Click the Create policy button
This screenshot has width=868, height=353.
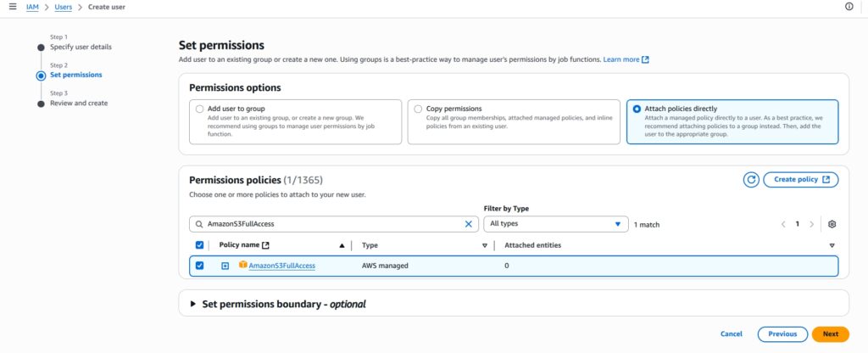[x=801, y=180]
